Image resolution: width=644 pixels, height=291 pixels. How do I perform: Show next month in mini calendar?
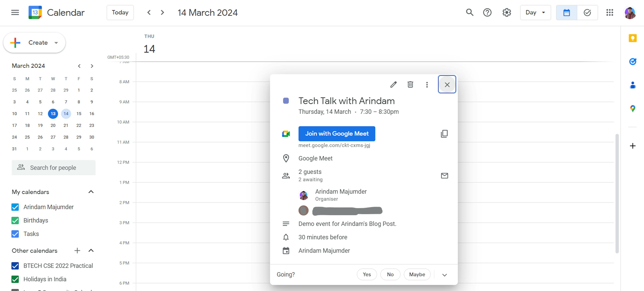point(92,66)
